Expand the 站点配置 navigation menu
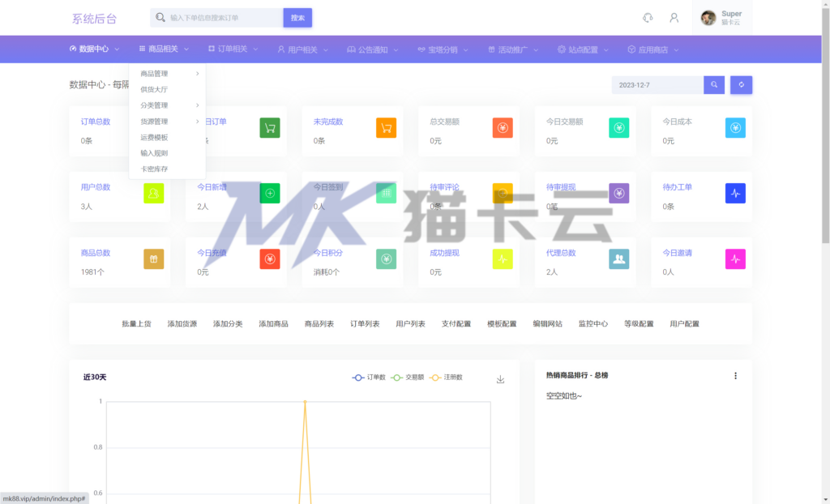Screen dimensions: 830x504 (583, 49)
